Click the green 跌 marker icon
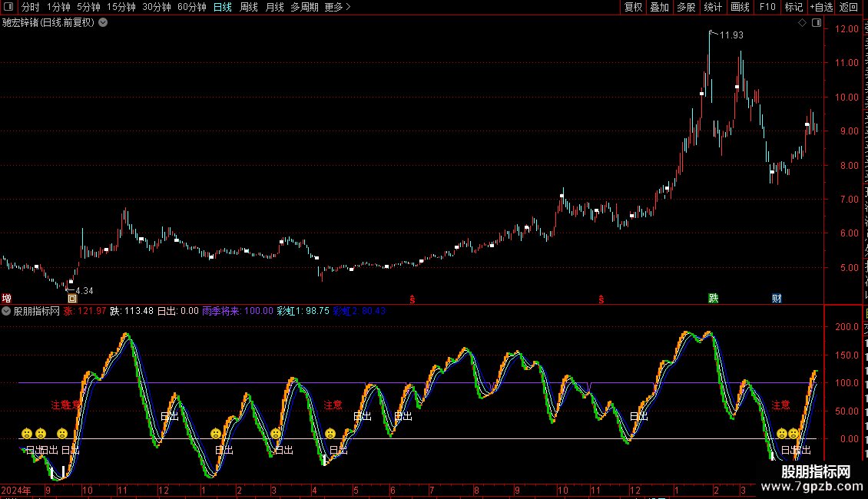The image size is (868, 499). pos(714,298)
